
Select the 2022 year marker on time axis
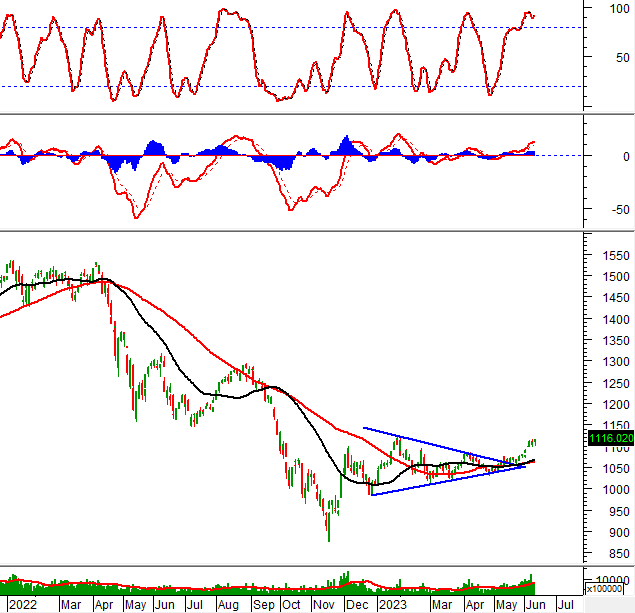point(20,604)
